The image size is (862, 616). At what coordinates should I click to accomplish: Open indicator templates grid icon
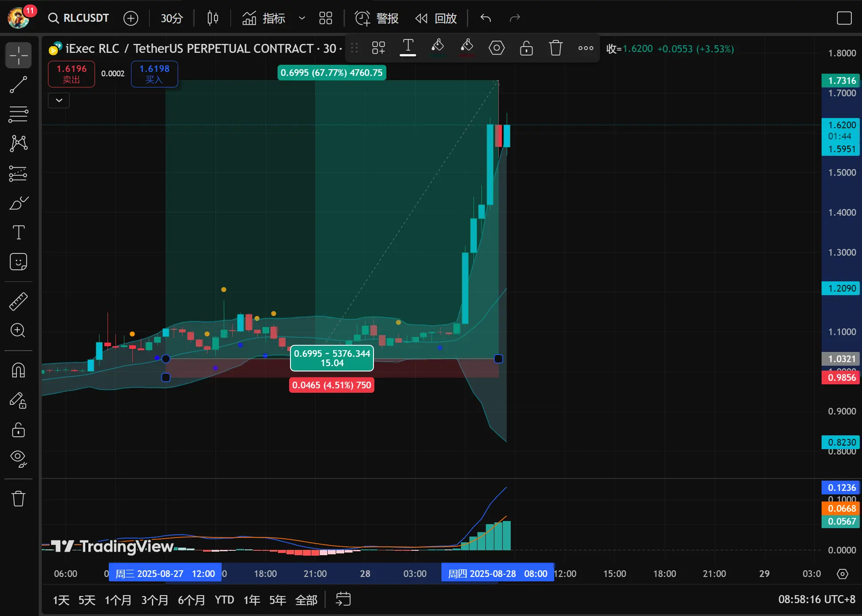coord(326,18)
